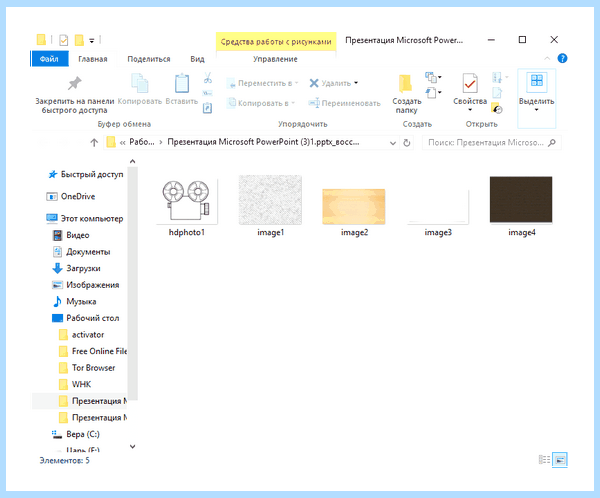The width and height of the screenshot is (600, 498).
Task: Select image1 thumbnail
Action: click(270, 199)
